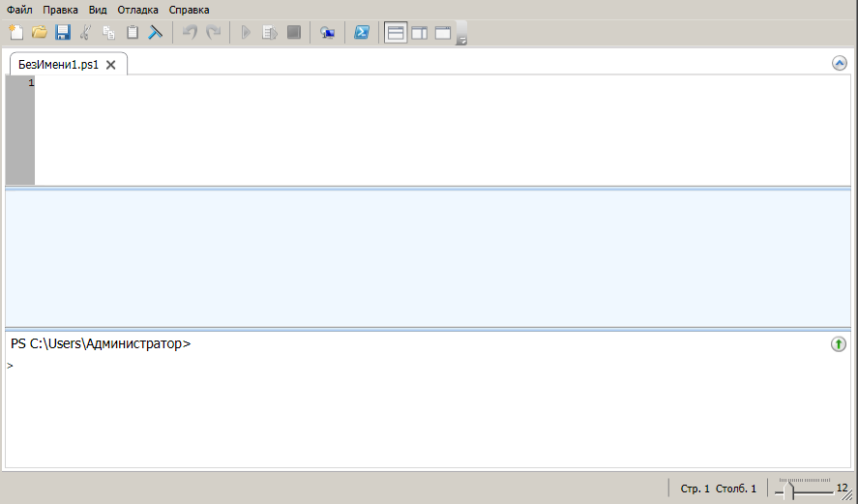The height and width of the screenshot is (504, 858).
Task: Click in the command prompt input area
Action: point(387,406)
